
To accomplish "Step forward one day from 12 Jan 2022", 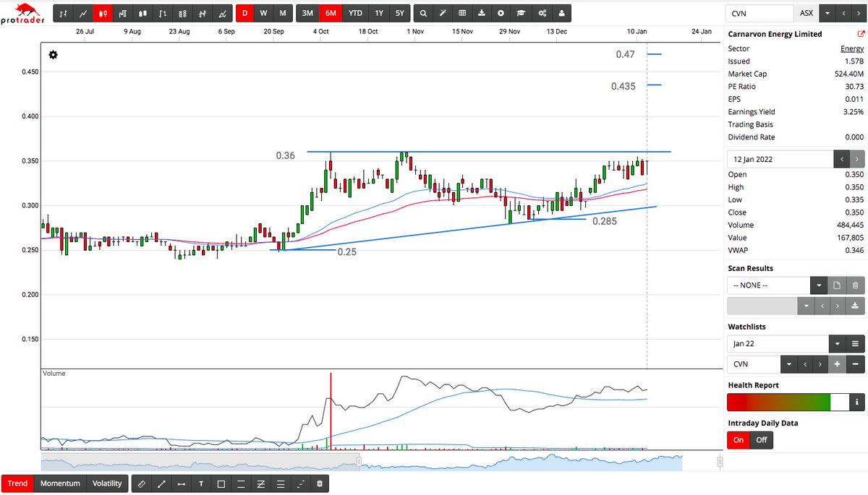I will pos(857,159).
